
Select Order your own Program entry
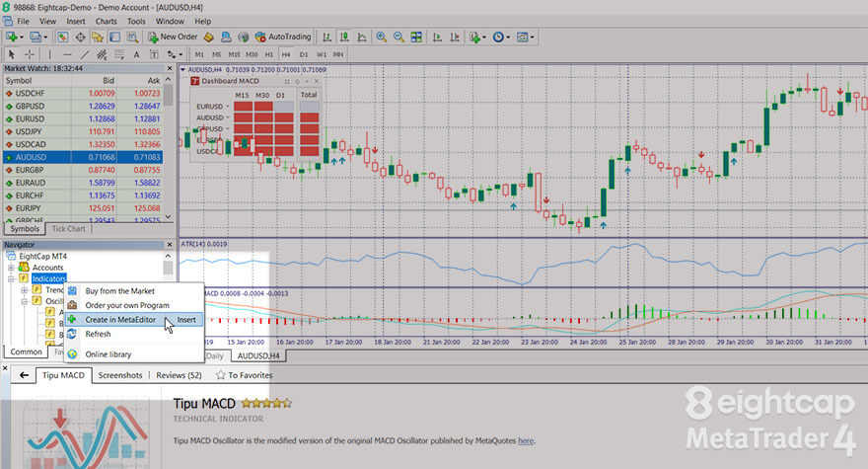coord(133,305)
